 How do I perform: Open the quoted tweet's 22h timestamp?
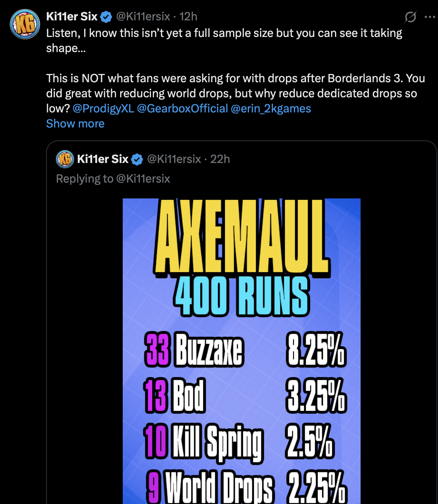pos(220,159)
